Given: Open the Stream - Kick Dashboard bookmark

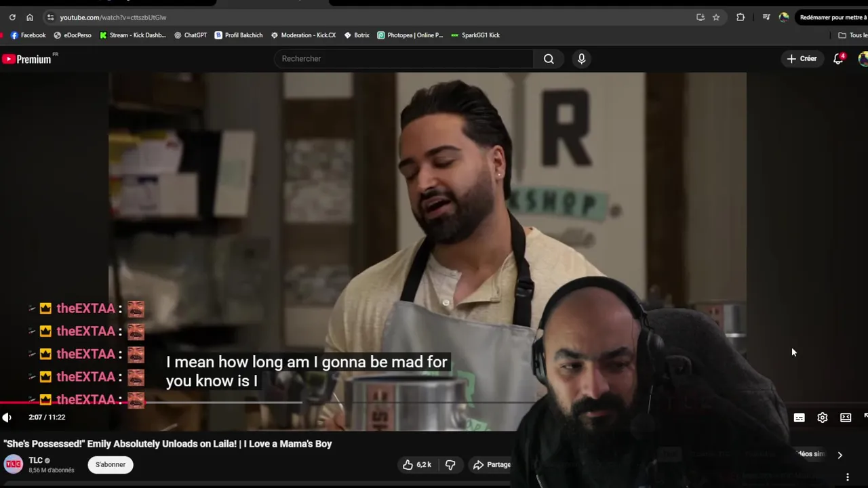Looking at the screenshot, I should pos(133,35).
